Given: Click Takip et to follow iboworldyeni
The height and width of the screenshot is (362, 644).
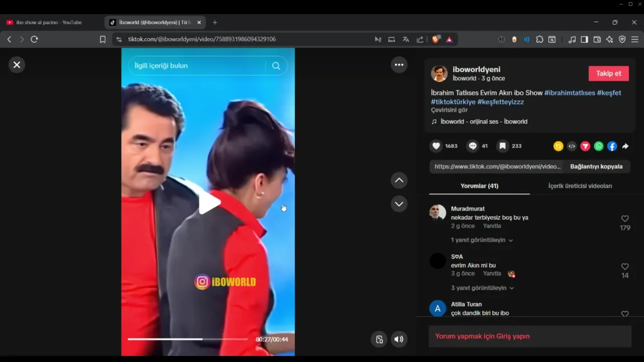Looking at the screenshot, I should [609, 73].
